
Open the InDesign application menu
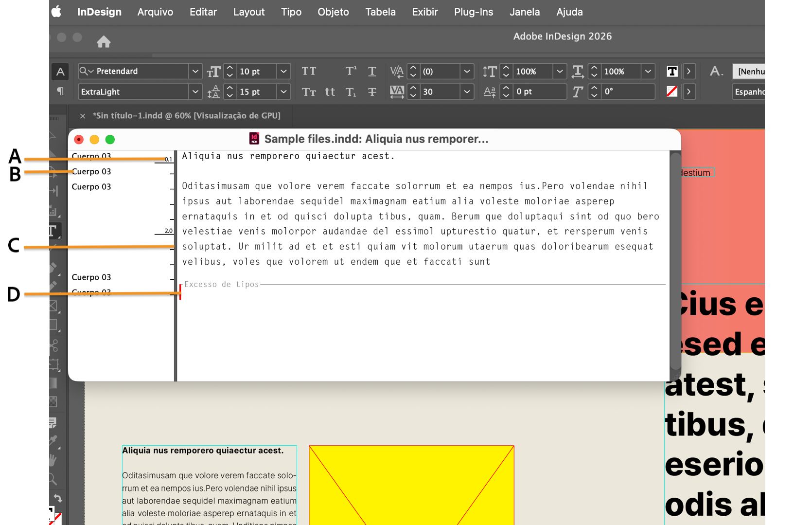pos(99,12)
